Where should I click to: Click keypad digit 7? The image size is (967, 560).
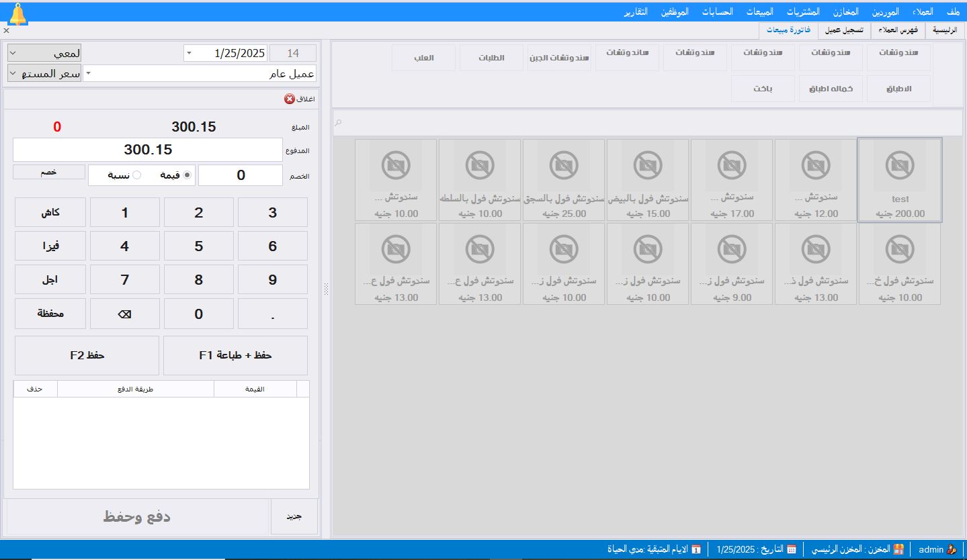tap(125, 279)
